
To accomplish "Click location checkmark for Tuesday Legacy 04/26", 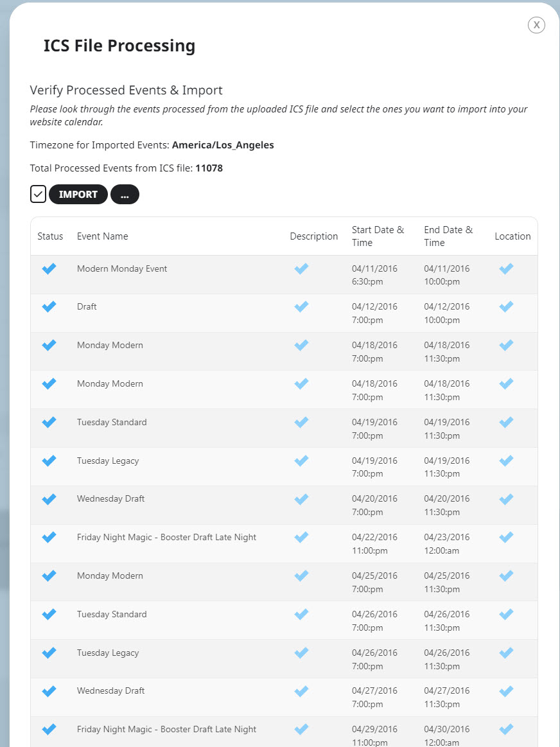I will 506,653.
